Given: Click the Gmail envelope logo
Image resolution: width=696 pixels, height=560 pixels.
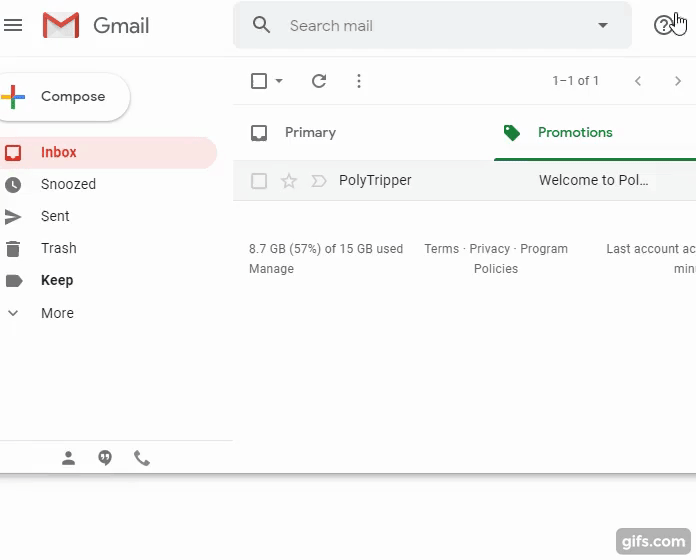Looking at the screenshot, I should click(61, 25).
